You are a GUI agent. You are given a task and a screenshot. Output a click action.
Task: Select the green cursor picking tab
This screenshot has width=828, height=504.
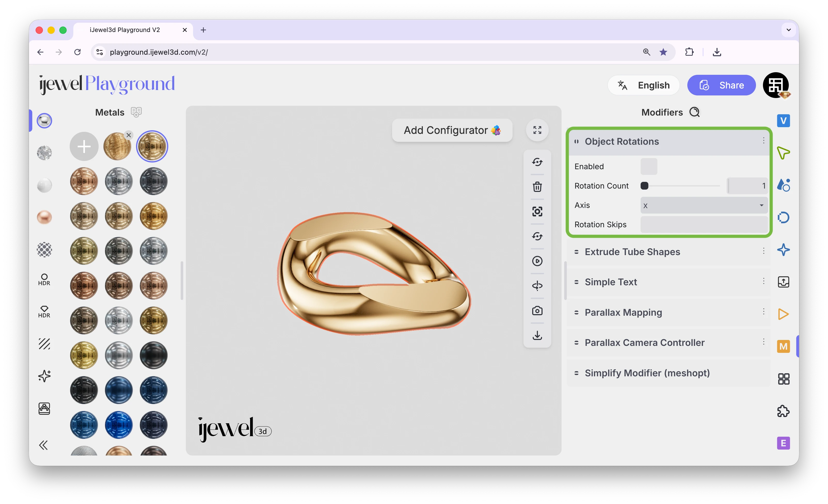point(783,153)
